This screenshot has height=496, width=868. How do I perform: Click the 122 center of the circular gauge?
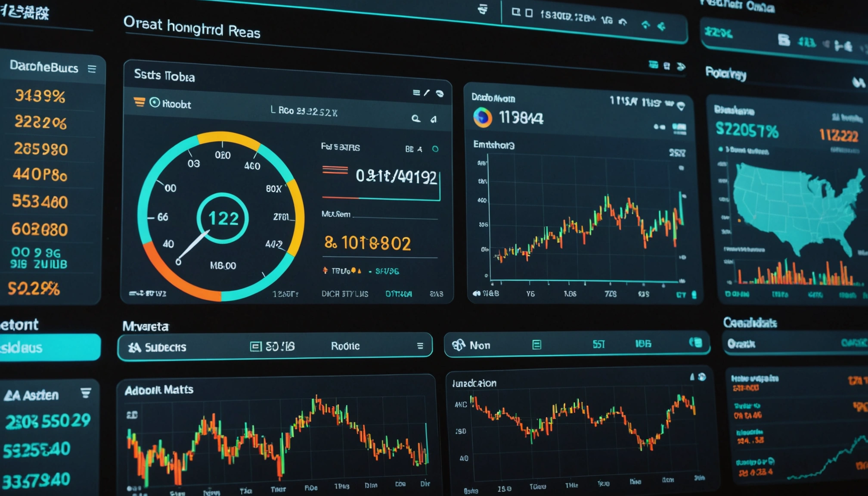[x=223, y=219]
